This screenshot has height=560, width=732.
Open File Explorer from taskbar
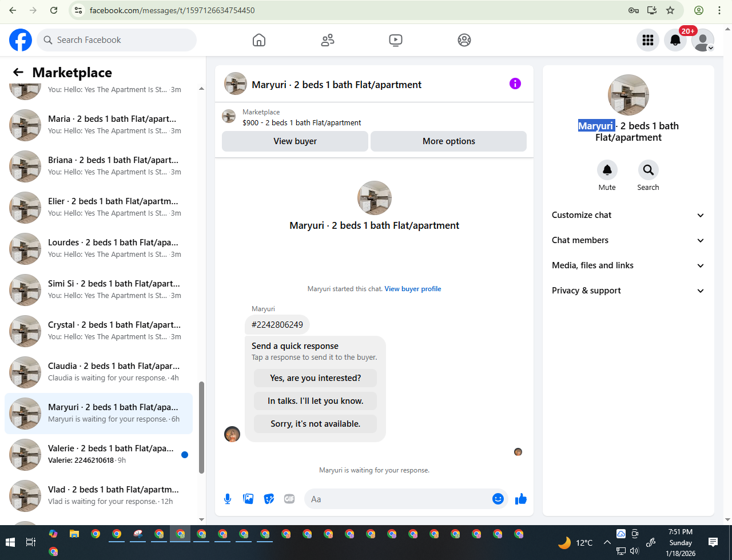[74, 534]
